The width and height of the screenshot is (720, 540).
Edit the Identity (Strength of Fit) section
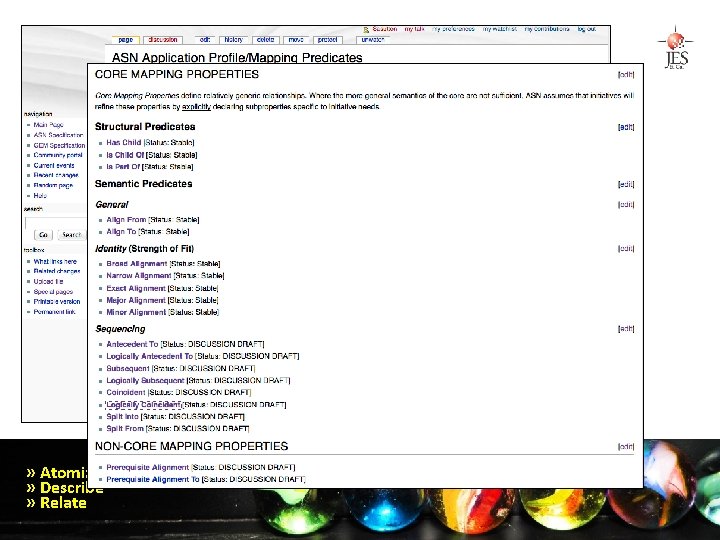[626, 248]
